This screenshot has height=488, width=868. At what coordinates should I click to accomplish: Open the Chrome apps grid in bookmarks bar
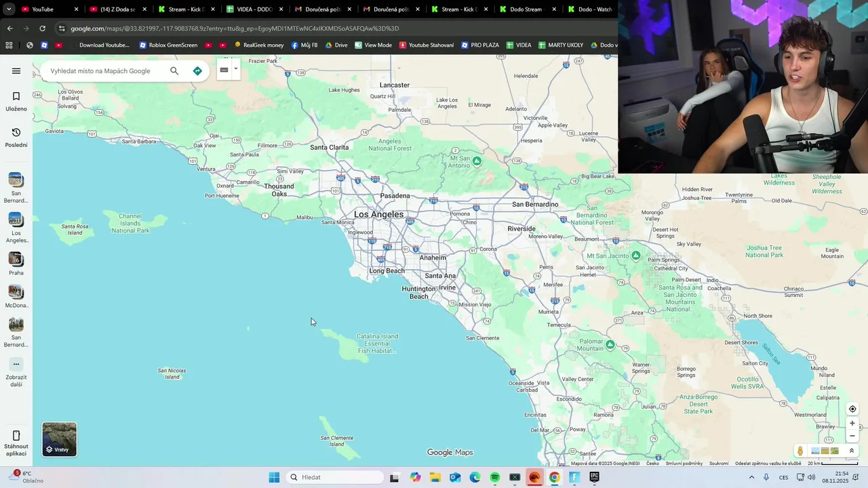[9, 45]
